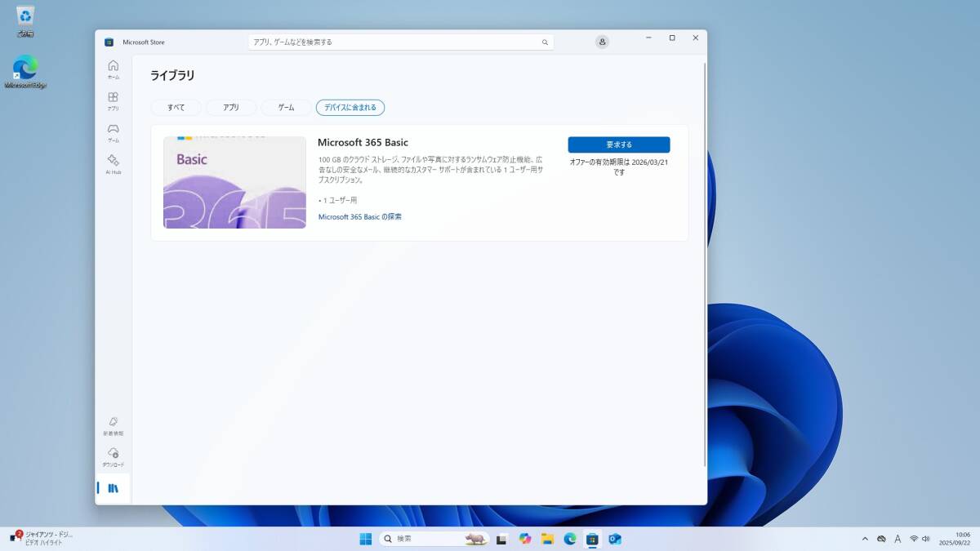Switch to the ゲーム filter pill
The height and width of the screenshot is (551, 980).
click(285, 107)
